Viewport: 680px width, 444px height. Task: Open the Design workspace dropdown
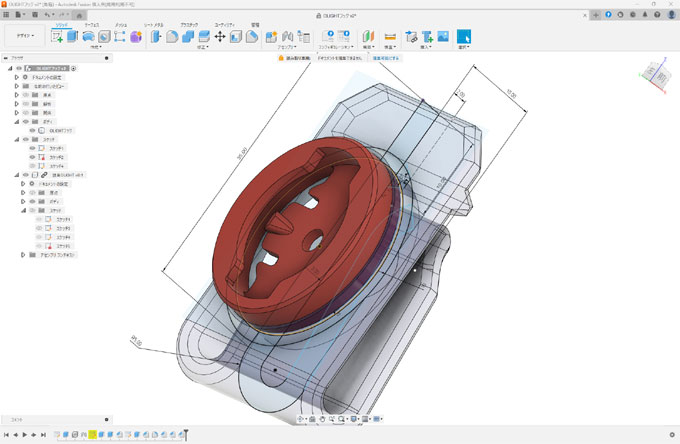click(23, 36)
